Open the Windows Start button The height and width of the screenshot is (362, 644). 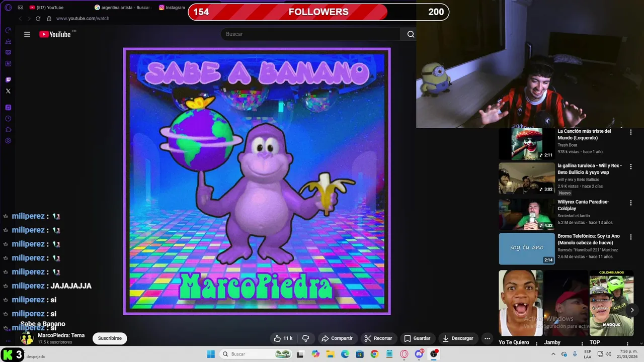211,354
